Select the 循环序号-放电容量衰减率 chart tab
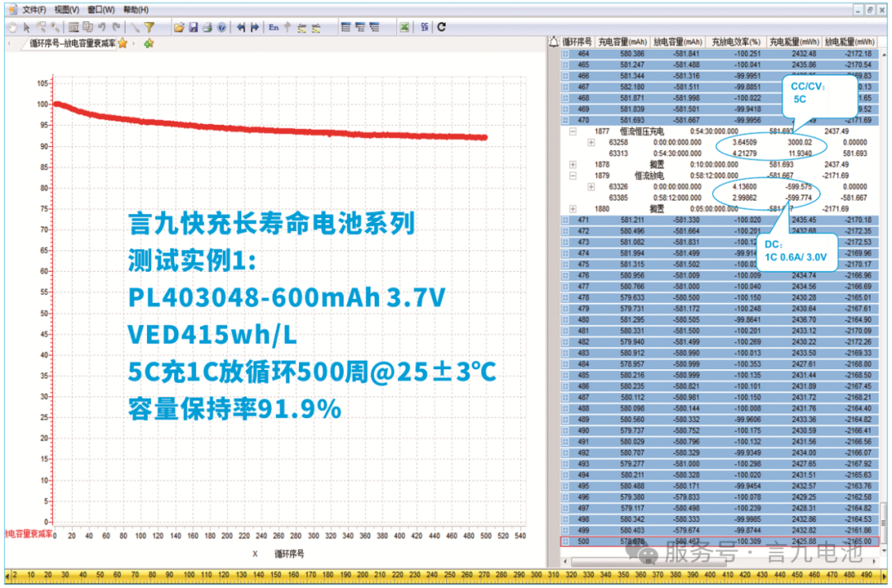 [x=73, y=43]
